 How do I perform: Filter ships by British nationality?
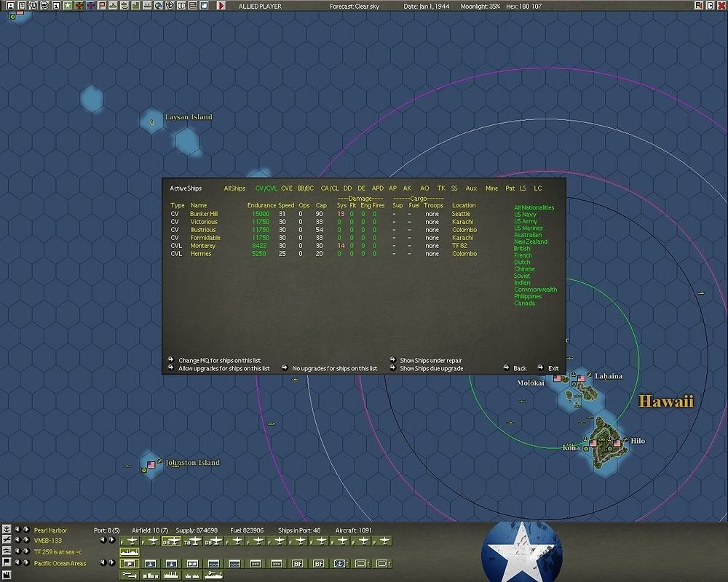click(522, 248)
